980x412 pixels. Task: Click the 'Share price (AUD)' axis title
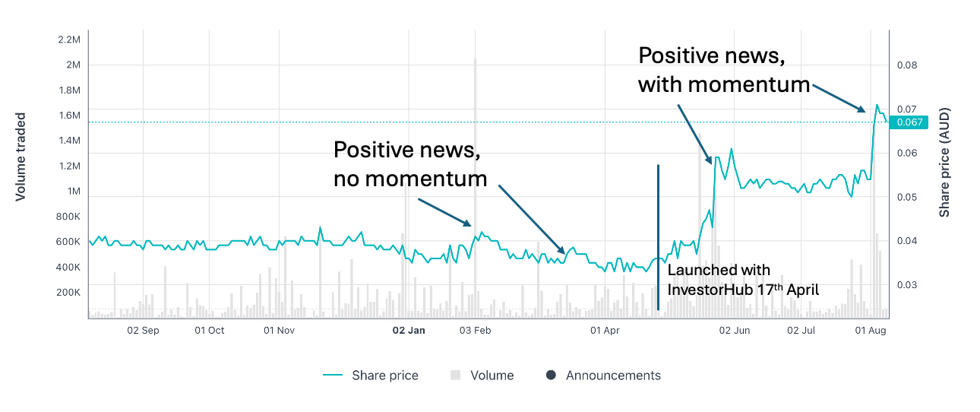pyautogui.click(x=944, y=162)
